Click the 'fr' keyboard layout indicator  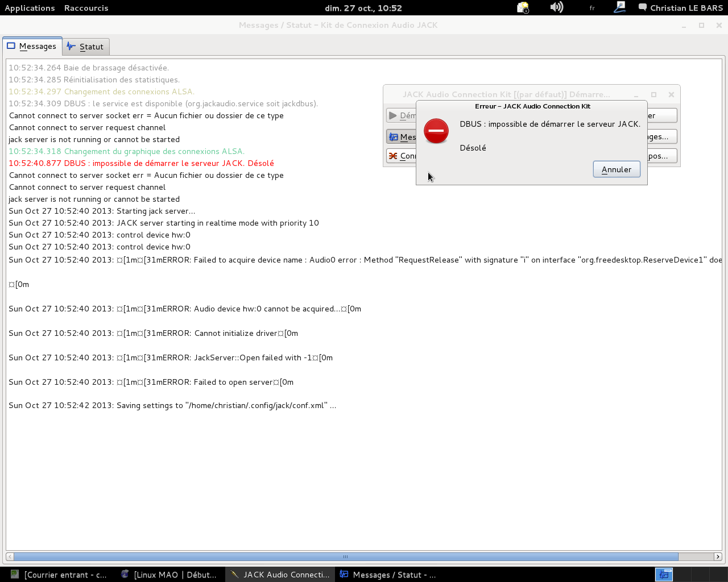(x=592, y=8)
